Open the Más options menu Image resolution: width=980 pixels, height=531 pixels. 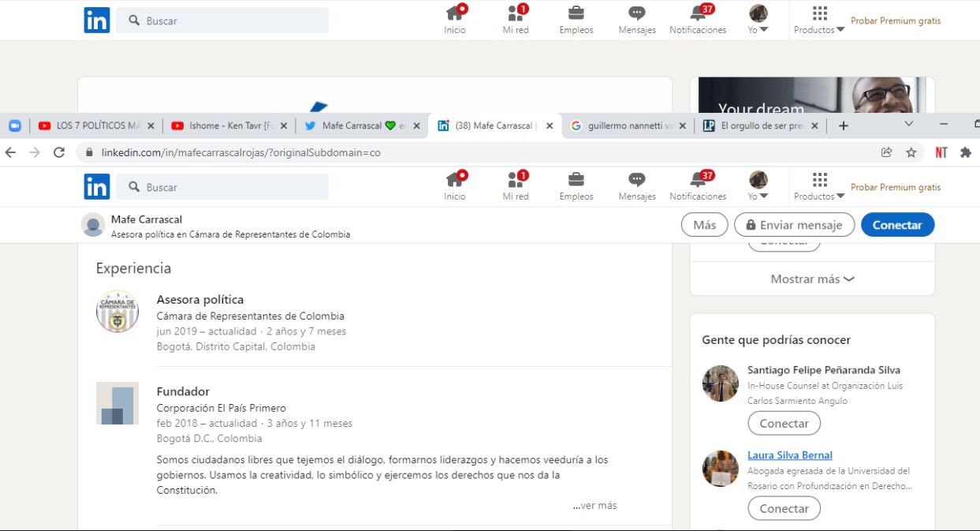point(703,224)
